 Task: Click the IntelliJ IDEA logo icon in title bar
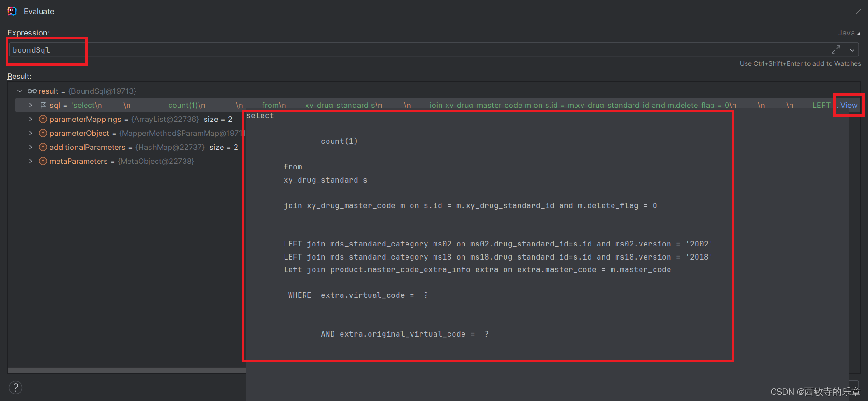coord(12,11)
